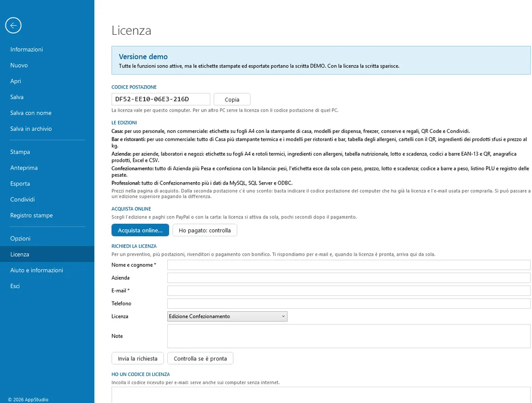Open Salva con nome

coord(47,113)
